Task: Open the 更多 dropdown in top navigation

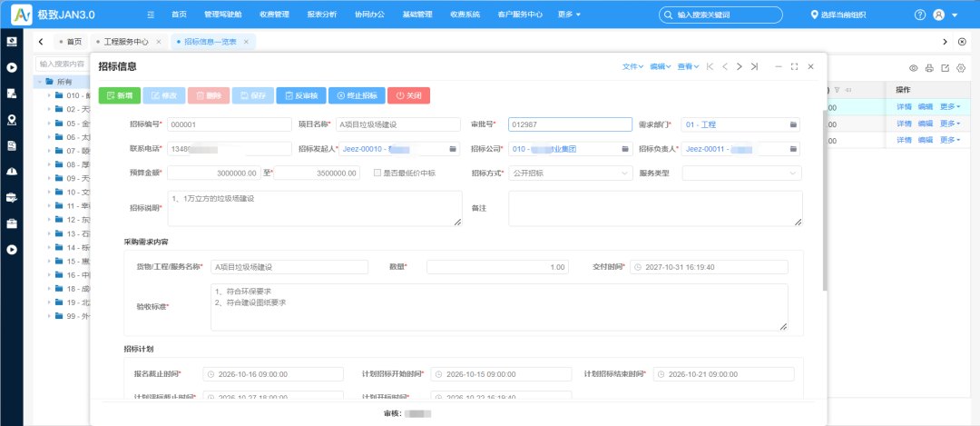Action: [x=569, y=15]
